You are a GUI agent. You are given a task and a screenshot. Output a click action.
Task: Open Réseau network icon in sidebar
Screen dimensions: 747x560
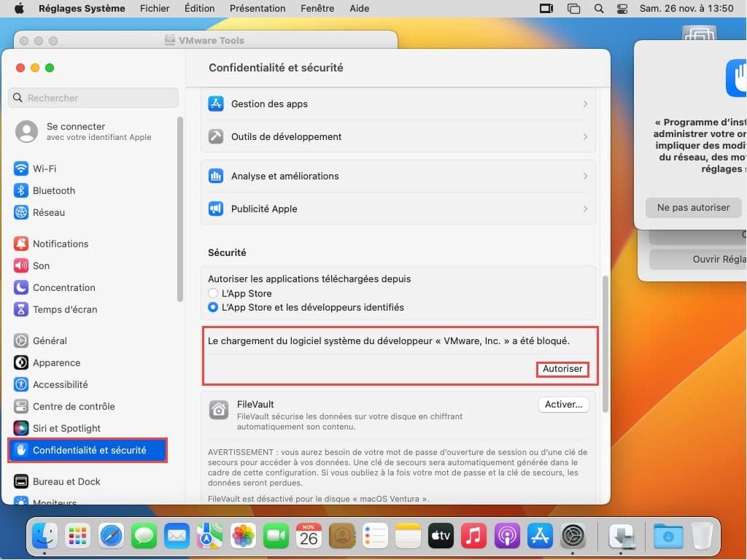(x=21, y=212)
